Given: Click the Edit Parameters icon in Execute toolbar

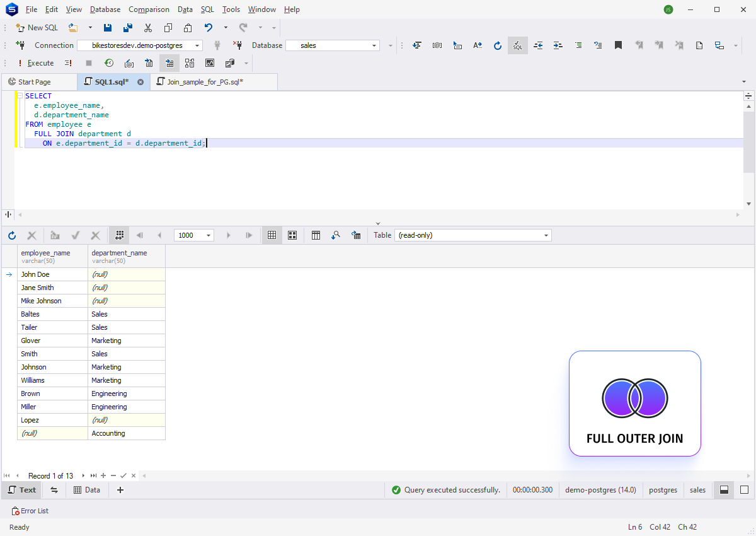Looking at the screenshot, I should pyautogui.click(x=129, y=63).
